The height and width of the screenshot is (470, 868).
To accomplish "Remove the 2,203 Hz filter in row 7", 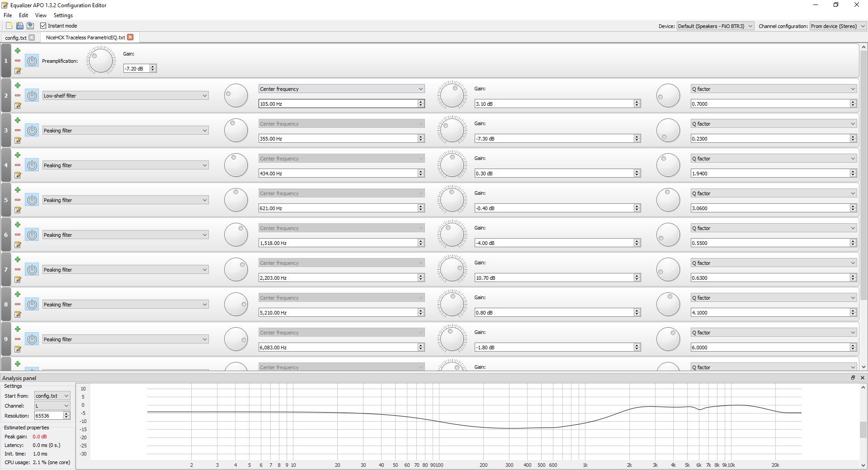I will click(x=18, y=269).
